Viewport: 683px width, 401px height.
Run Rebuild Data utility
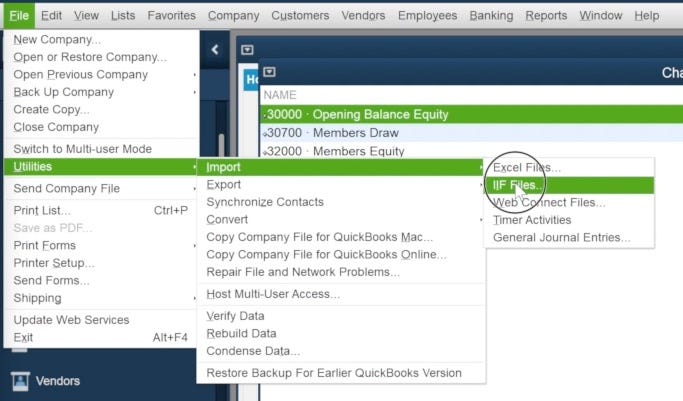point(341,334)
